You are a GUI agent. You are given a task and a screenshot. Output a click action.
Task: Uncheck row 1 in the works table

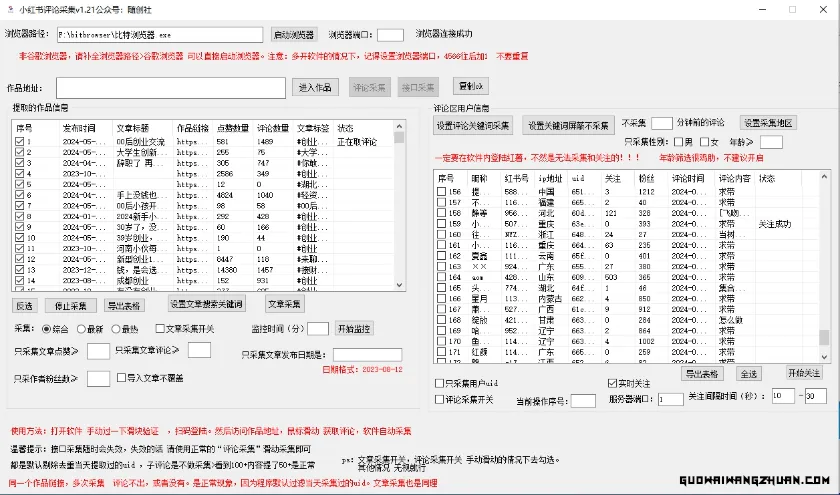click(20, 141)
